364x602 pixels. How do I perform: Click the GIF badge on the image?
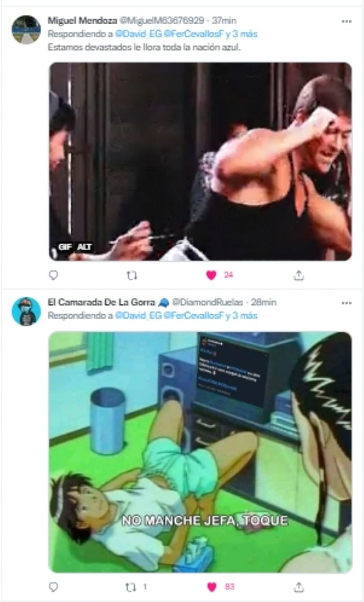65,247
